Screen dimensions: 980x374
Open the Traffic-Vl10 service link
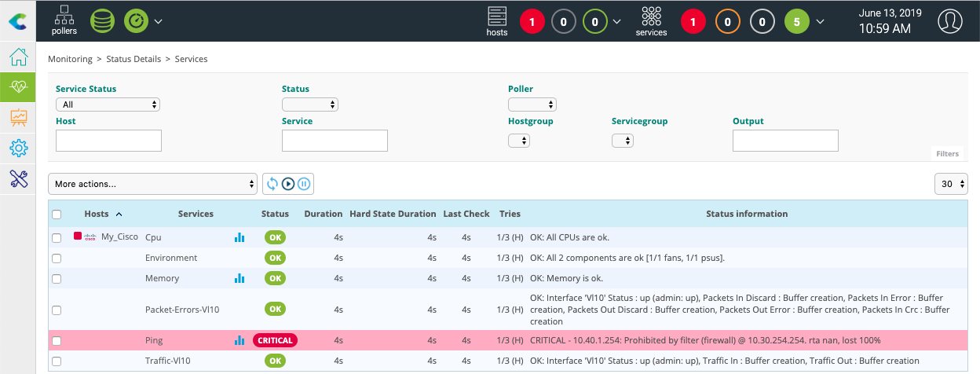click(x=168, y=361)
